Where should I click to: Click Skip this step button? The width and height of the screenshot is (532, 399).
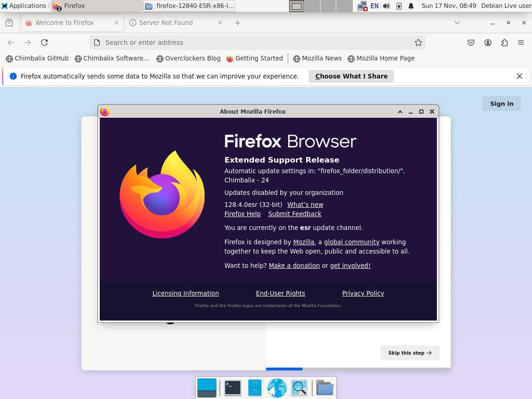pyautogui.click(x=410, y=353)
